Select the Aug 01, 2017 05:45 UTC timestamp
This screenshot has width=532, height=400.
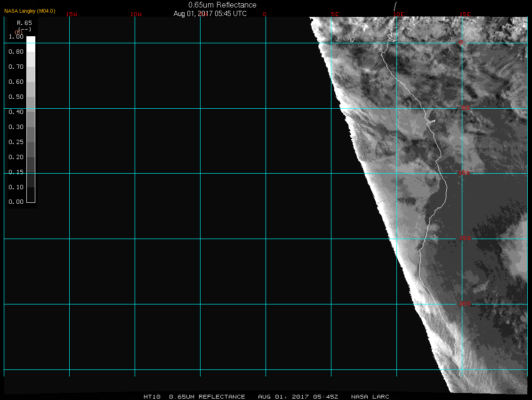[210, 14]
